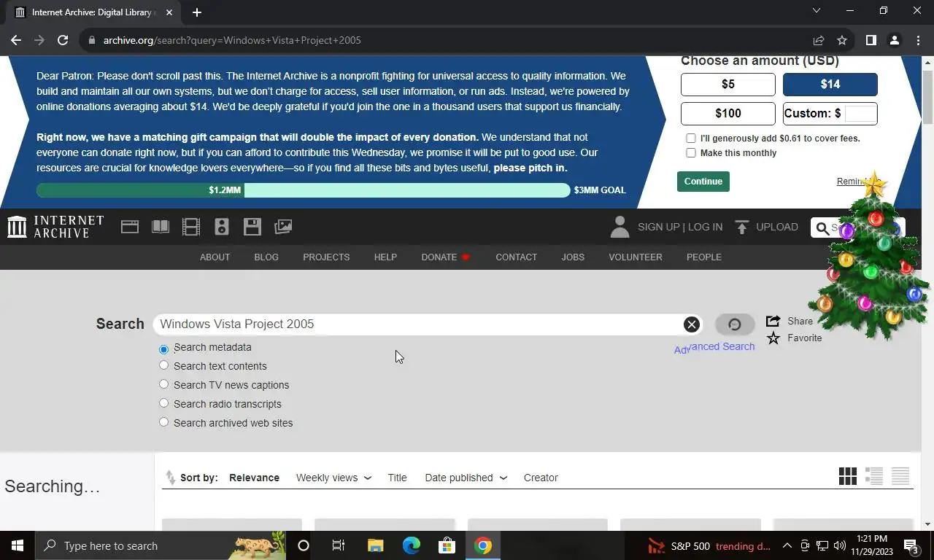934x560 pixels.
Task: Open Chrome side panel icon
Action: (x=871, y=40)
